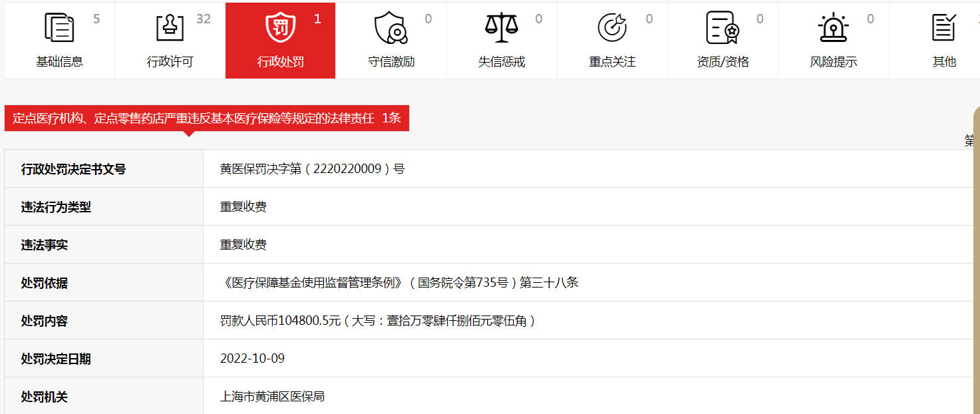The image size is (980, 414).
Task: Select the red penalty category tag 定点医疗机构
Action: pyautogui.click(x=206, y=118)
